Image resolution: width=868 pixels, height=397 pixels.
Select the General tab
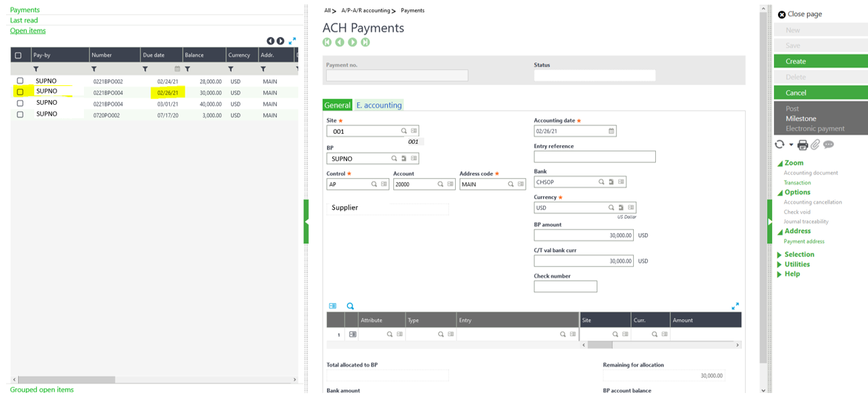[x=337, y=105]
